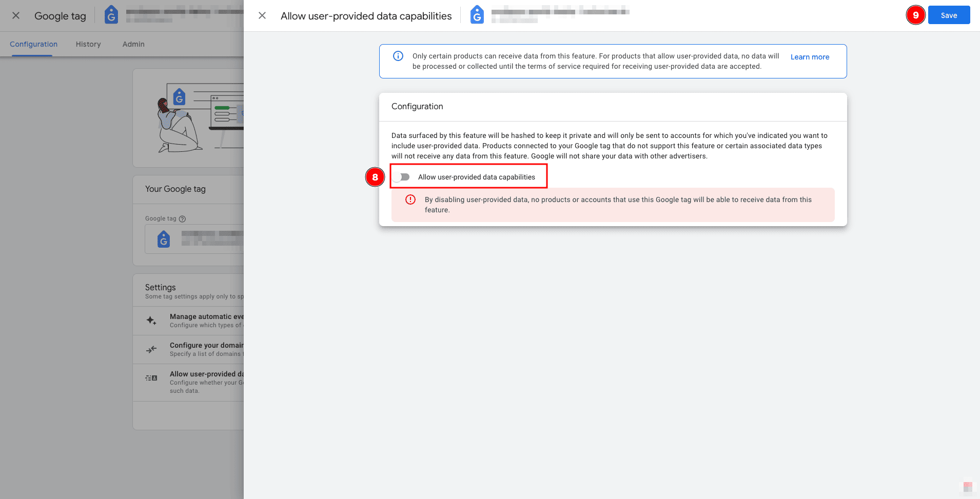Click the Google tag icon in left header

(x=111, y=15)
